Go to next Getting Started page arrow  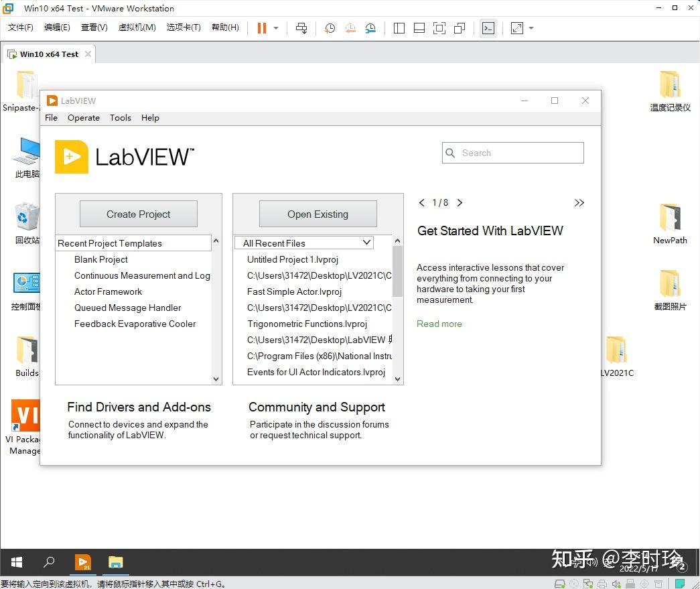tap(460, 202)
